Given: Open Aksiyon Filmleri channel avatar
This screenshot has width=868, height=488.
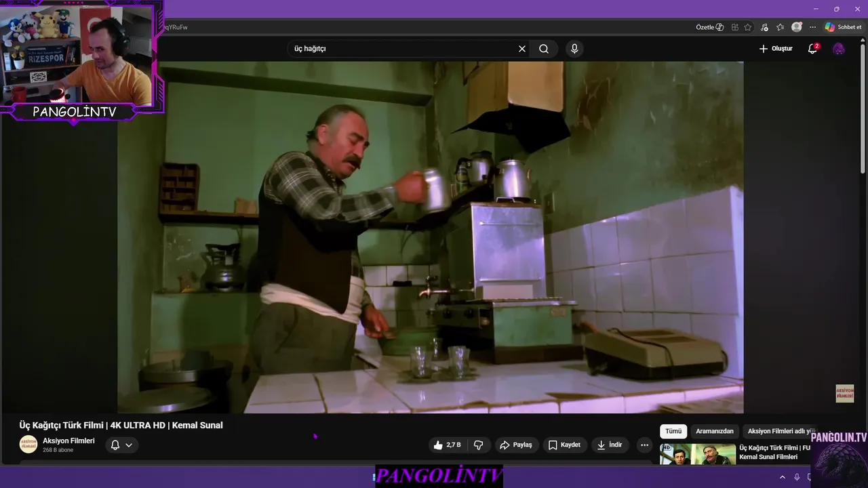Looking at the screenshot, I should pos(28,445).
